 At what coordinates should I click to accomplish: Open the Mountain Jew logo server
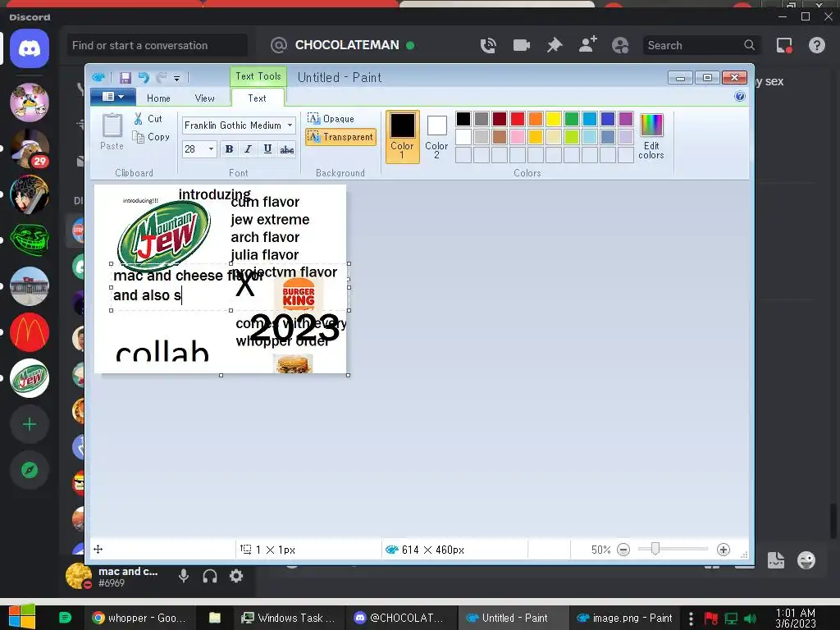(x=30, y=378)
